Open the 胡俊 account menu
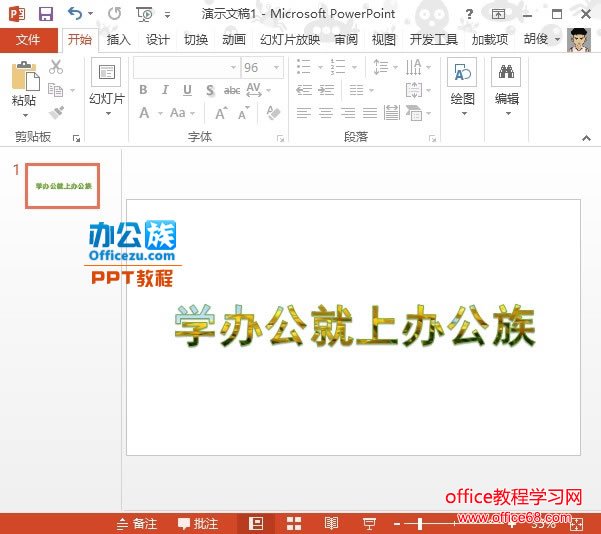601x534 pixels. (x=542, y=39)
